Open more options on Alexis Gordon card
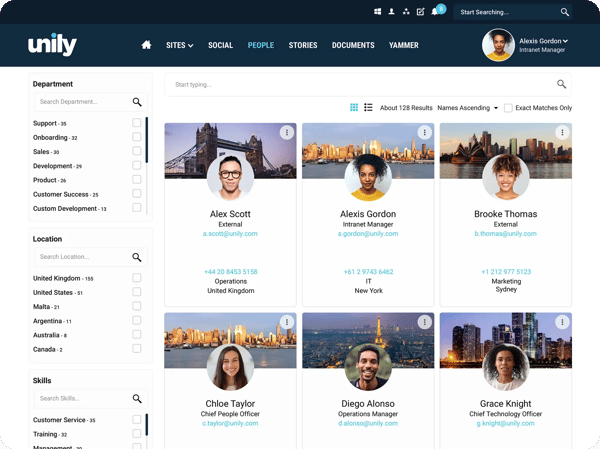Image resolution: width=600 pixels, height=449 pixels. [x=424, y=132]
